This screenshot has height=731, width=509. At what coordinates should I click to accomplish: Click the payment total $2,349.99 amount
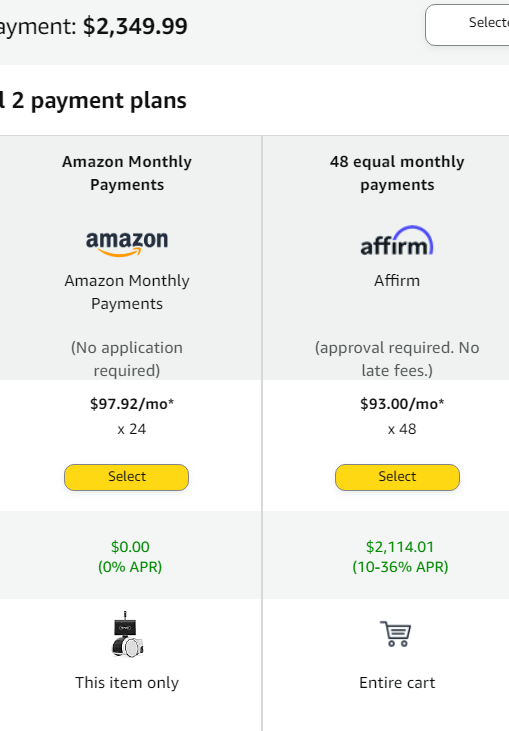coord(135,26)
